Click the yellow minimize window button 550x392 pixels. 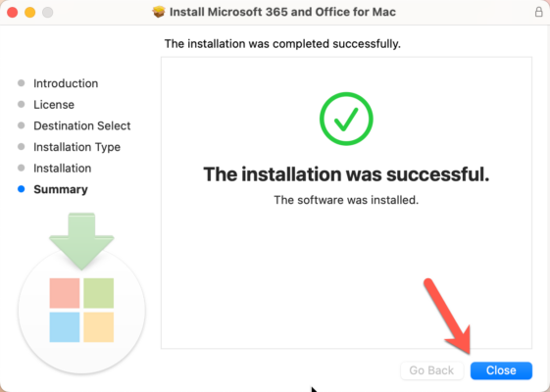29,13
